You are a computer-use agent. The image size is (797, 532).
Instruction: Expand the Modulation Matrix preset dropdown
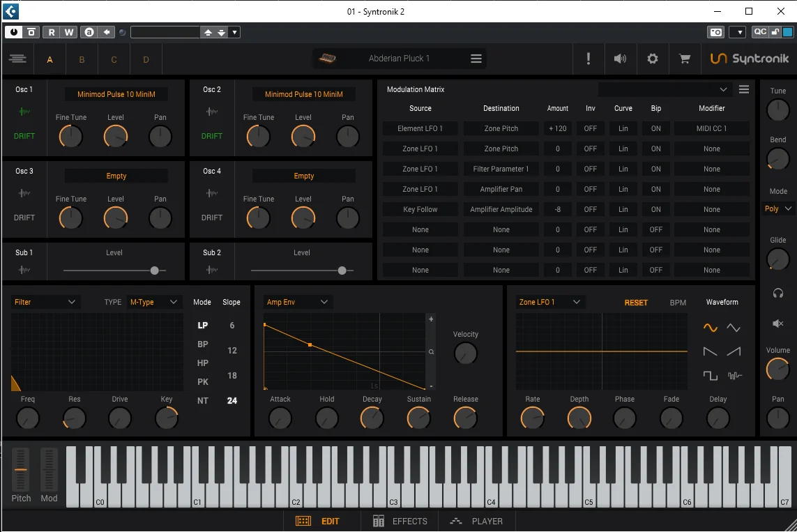point(664,89)
